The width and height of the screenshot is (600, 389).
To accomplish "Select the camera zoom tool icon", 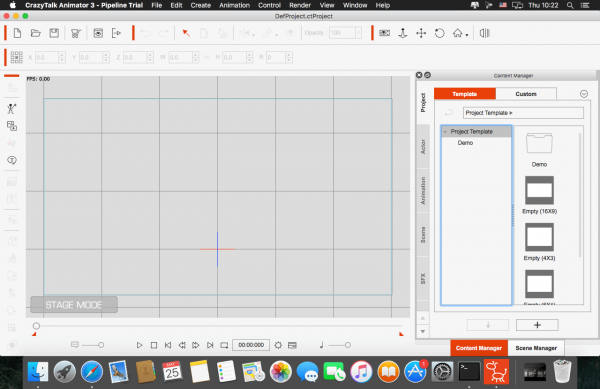I will click(x=403, y=33).
